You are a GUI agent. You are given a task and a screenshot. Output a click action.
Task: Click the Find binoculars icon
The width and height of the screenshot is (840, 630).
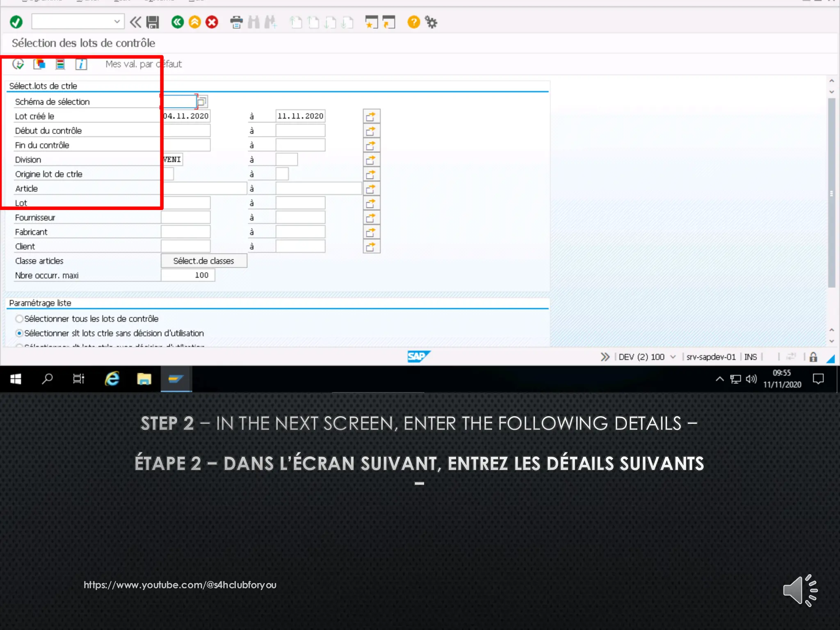pos(253,22)
